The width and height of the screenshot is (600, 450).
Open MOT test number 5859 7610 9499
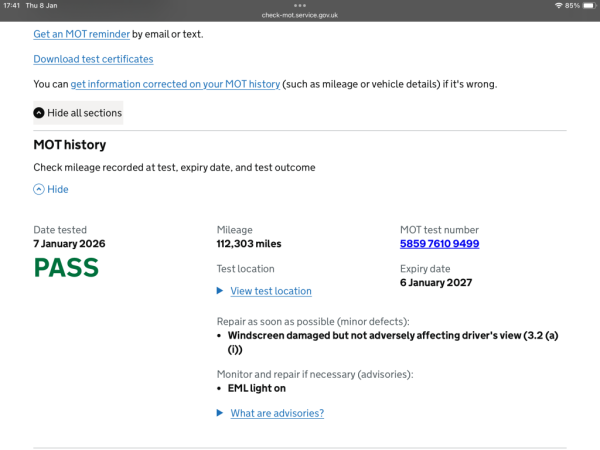click(439, 244)
